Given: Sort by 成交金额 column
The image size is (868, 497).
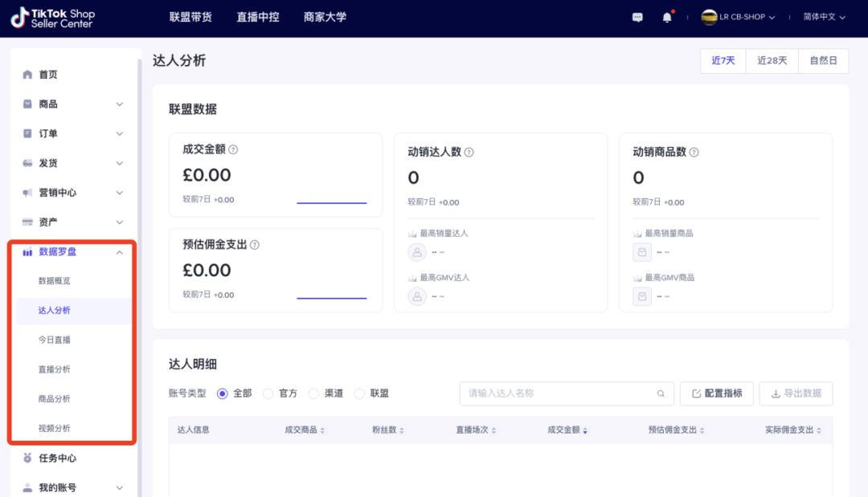Looking at the screenshot, I should pos(584,430).
